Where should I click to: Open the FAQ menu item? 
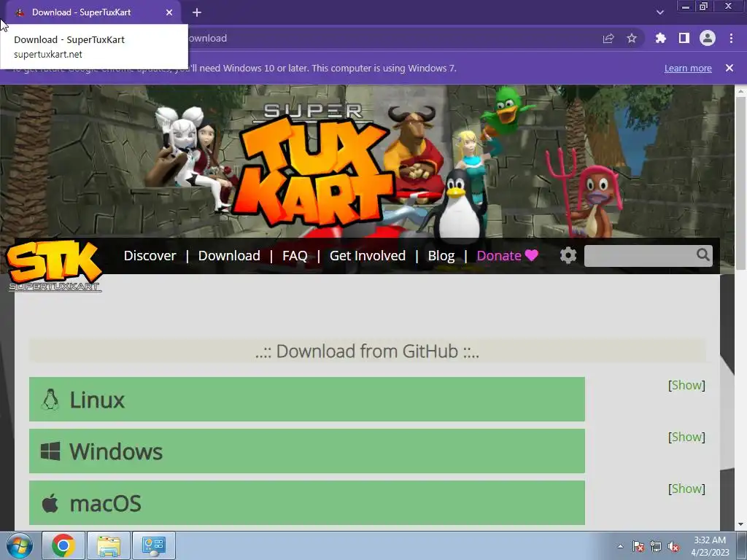[295, 256]
